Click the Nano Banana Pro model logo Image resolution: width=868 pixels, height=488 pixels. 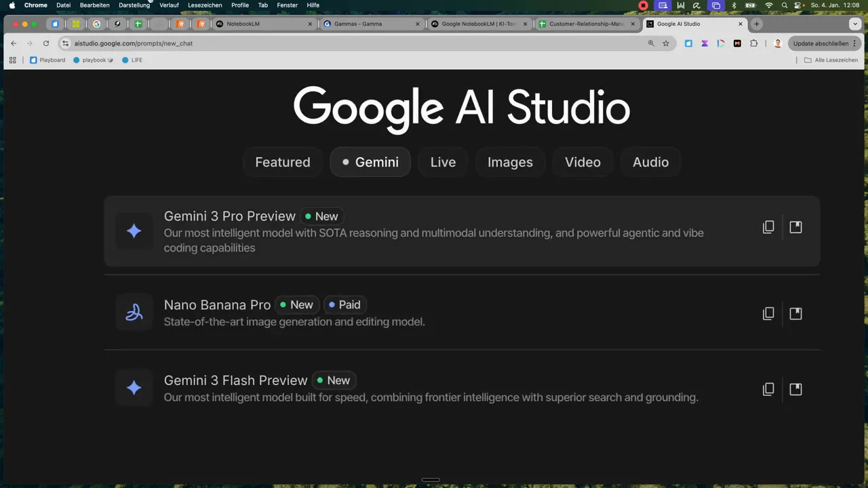point(134,312)
